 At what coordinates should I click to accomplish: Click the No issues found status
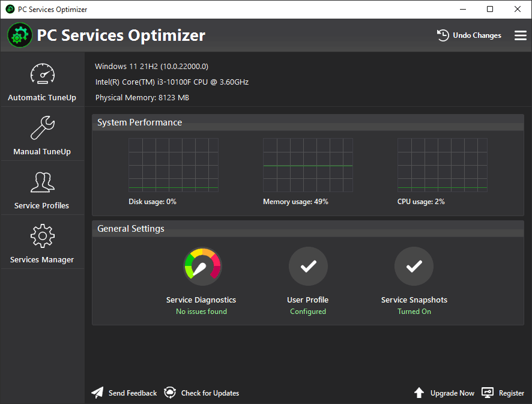pyautogui.click(x=202, y=312)
